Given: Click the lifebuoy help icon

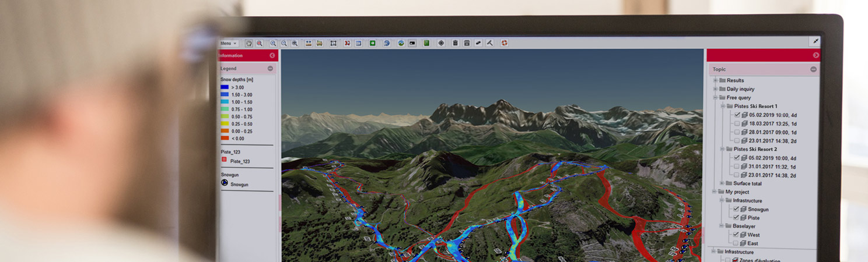Looking at the screenshot, I should 504,43.
